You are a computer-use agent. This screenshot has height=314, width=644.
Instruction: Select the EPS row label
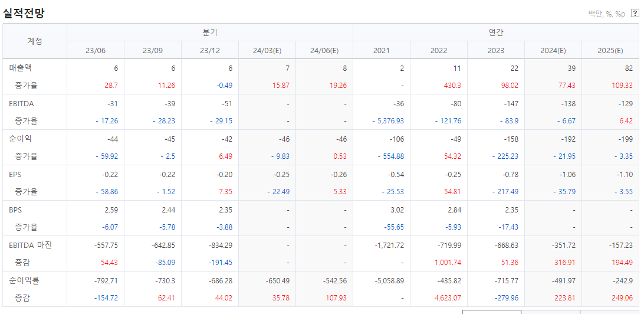(x=15, y=175)
